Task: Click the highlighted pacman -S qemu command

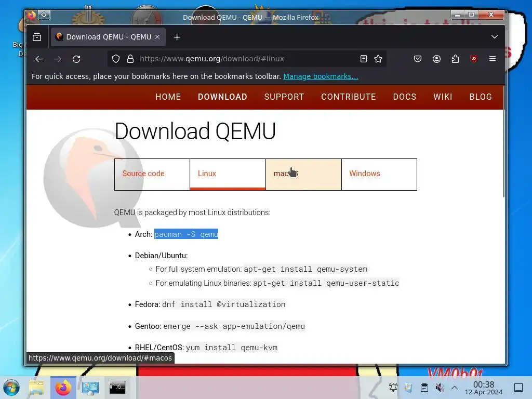Action: coord(187,234)
